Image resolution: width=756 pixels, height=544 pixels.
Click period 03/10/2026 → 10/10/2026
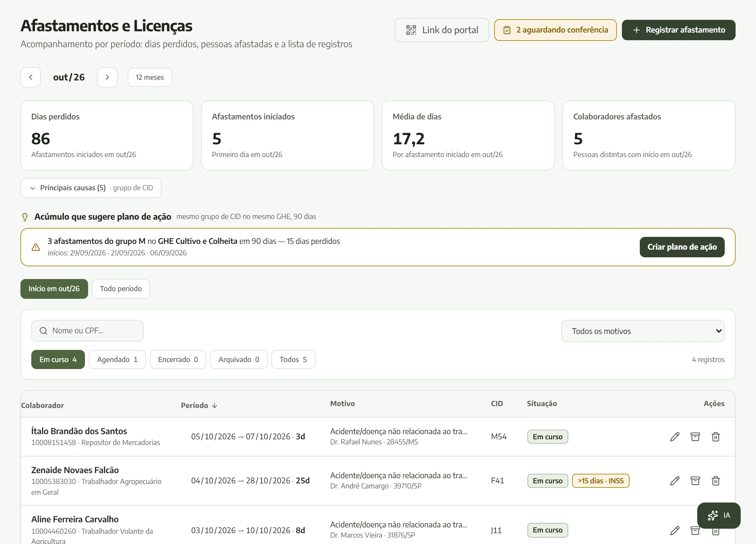point(241,530)
